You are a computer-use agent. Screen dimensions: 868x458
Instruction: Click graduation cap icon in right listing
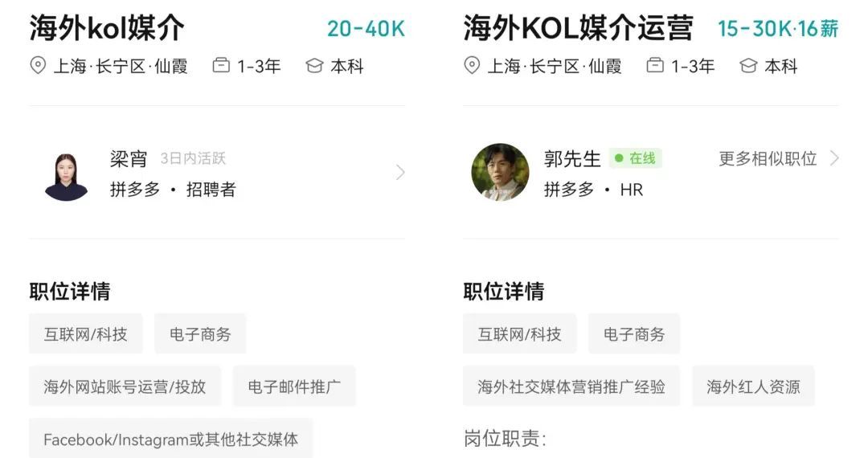pyautogui.click(x=748, y=66)
